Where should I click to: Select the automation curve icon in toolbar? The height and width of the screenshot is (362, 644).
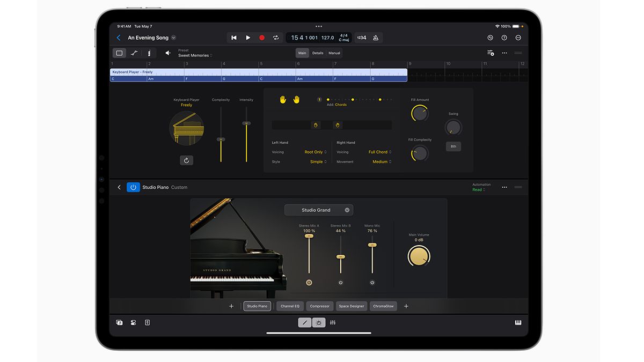click(134, 53)
